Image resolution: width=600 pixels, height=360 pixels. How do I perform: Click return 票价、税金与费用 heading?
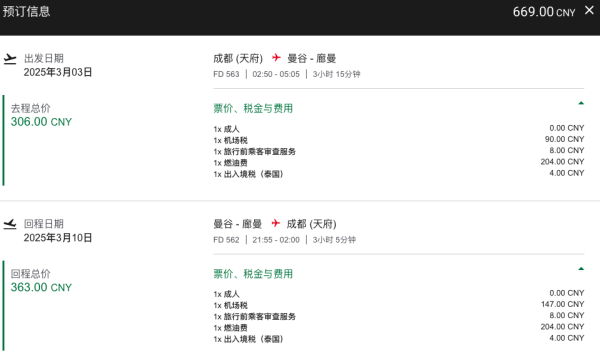click(x=253, y=274)
